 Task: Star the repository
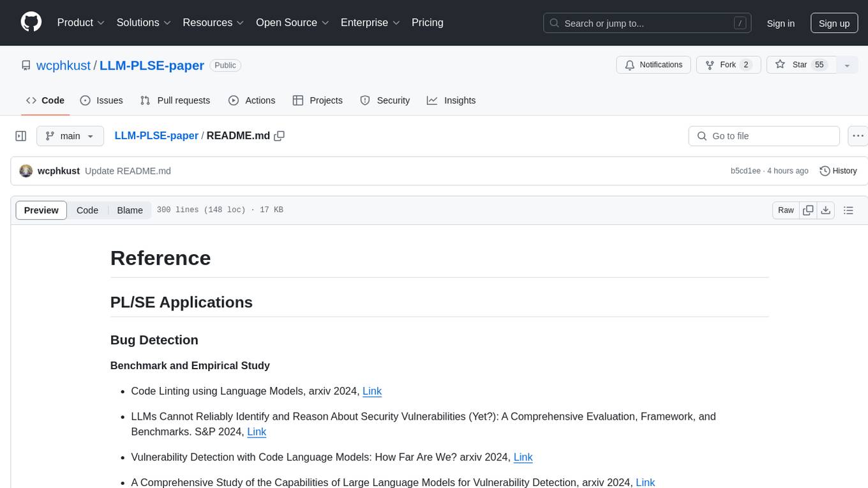[801, 65]
